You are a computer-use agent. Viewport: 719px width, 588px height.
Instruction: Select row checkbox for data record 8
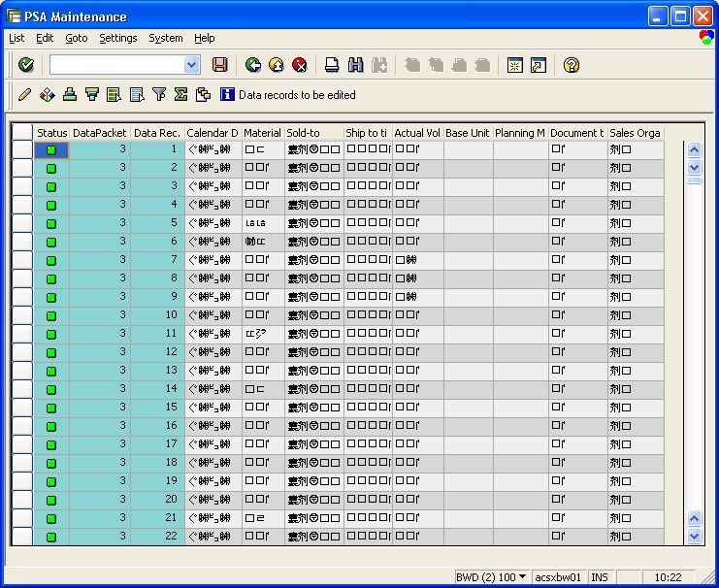pyautogui.click(x=22, y=278)
